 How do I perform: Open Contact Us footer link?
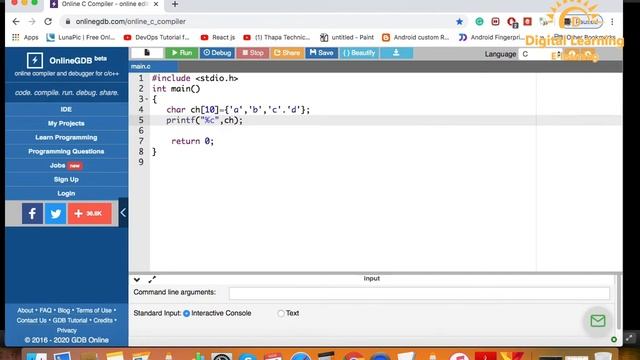coord(32,320)
